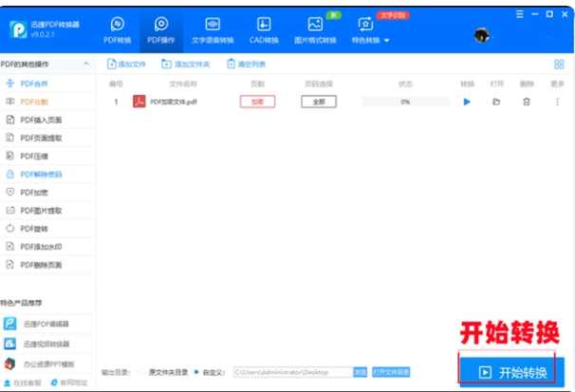Choose PDF添加水印 operation
Image resolution: width=575 pixels, height=392 pixels.
point(47,247)
